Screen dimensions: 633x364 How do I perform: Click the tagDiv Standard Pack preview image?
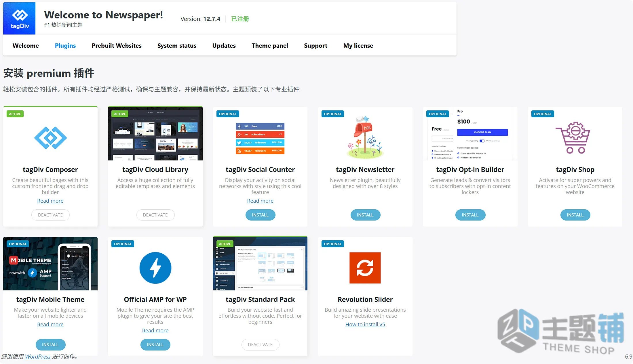pos(260,264)
